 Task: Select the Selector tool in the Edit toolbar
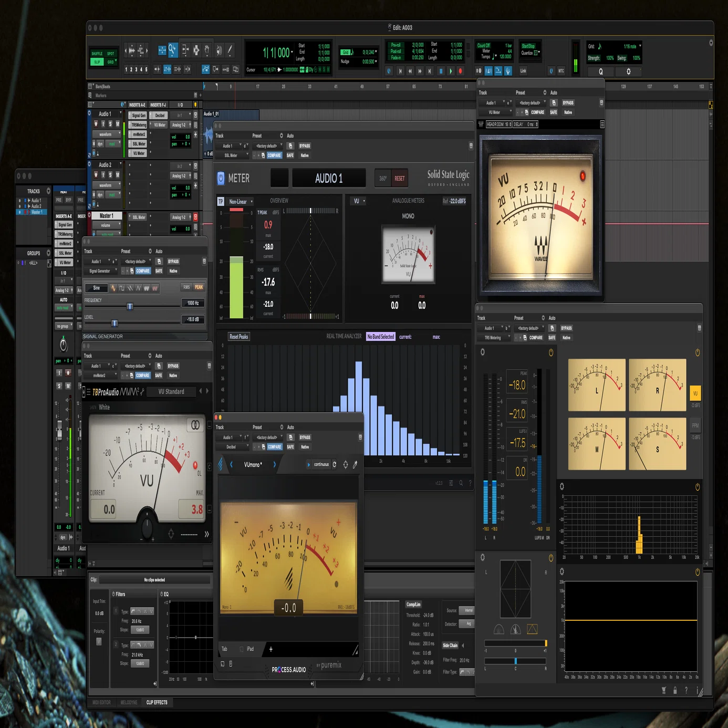click(x=196, y=50)
